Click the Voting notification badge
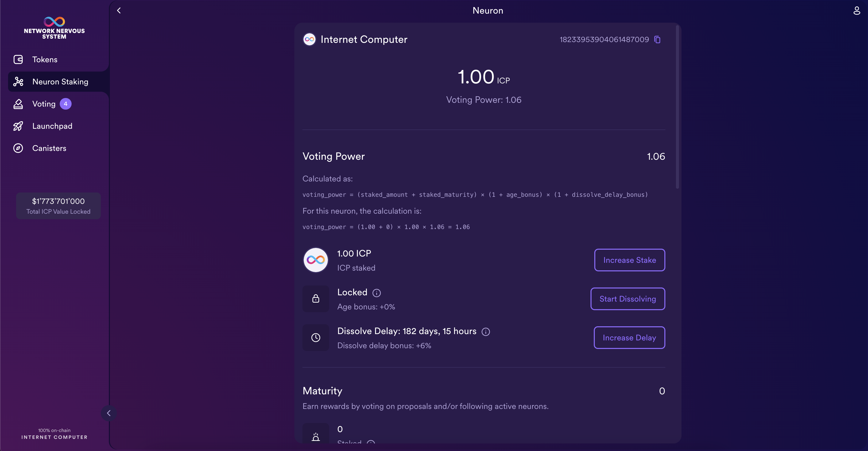The image size is (868, 451). (65, 104)
